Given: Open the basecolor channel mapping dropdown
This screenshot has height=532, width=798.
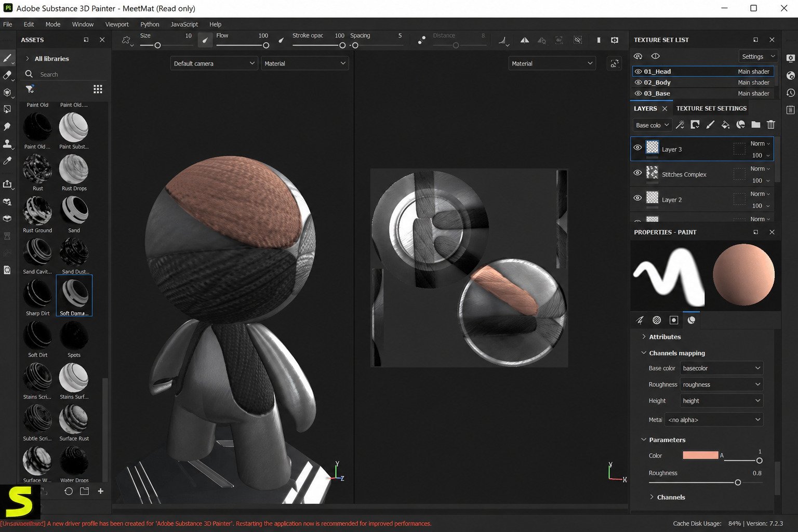Looking at the screenshot, I should point(722,368).
